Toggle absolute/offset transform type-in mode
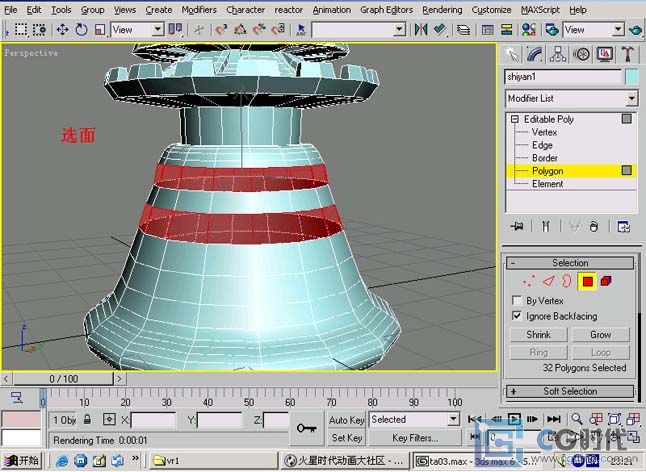Screen dimensions: 646x472 point(109,420)
